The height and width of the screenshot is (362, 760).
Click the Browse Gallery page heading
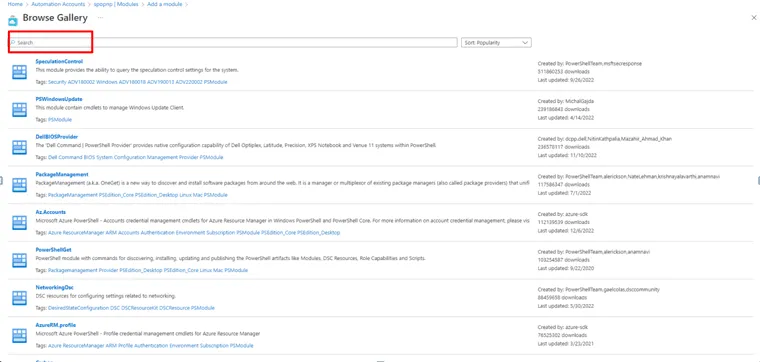(55, 18)
